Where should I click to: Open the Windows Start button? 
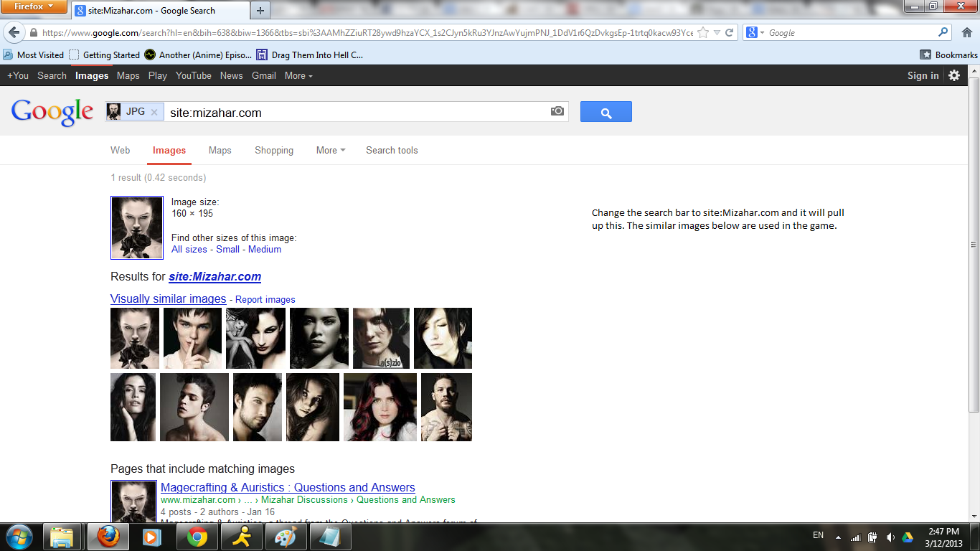point(18,537)
